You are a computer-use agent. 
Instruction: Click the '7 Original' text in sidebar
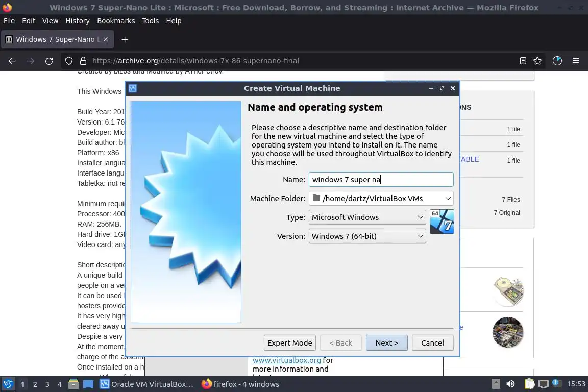click(x=507, y=213)
